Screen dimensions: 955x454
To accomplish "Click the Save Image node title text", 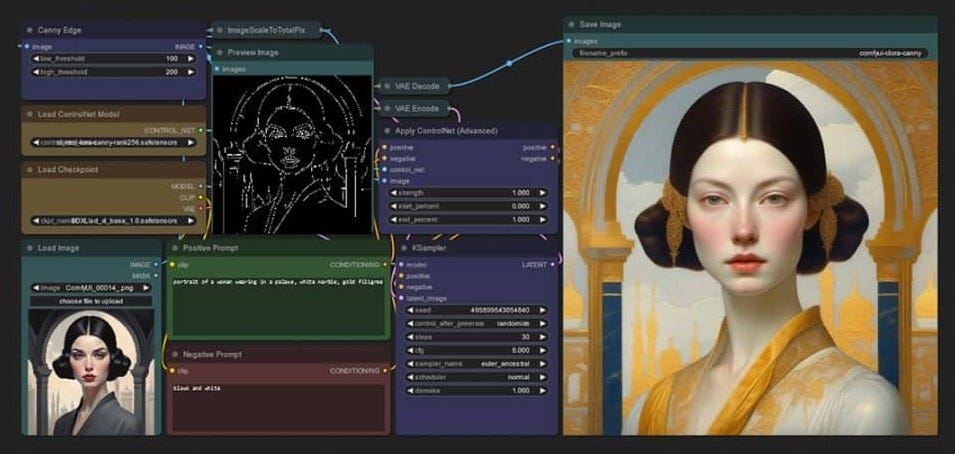I will tap(600, 24).
